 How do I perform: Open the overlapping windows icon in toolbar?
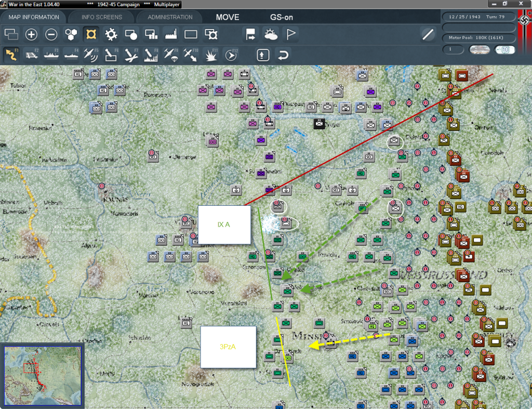point(11,34)
